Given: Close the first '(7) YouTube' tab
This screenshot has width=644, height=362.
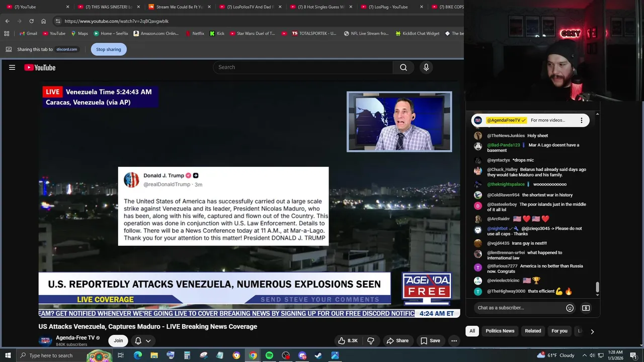Looking at the screenshot, I should [x=67, y=7].
